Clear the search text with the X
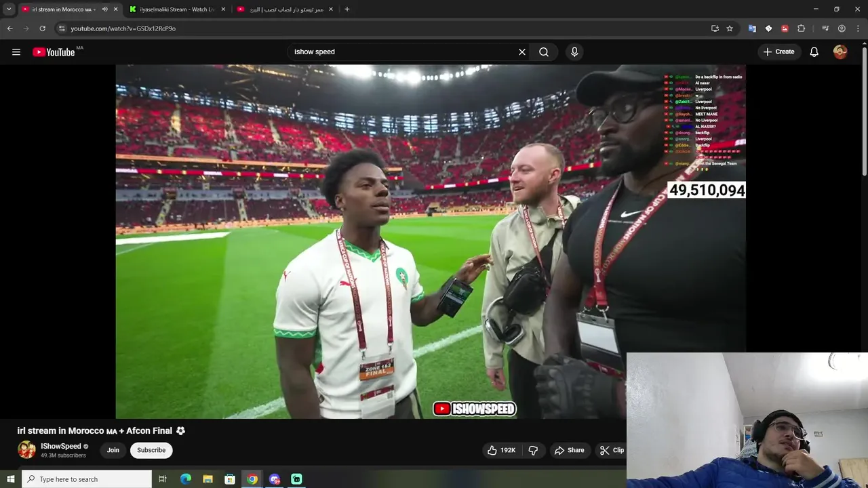The width and height of the screenshot is (868, 488). coord(522,52)
